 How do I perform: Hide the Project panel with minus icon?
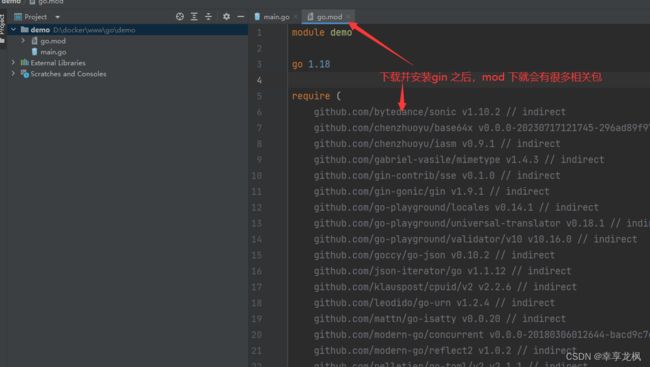[240, 17]
